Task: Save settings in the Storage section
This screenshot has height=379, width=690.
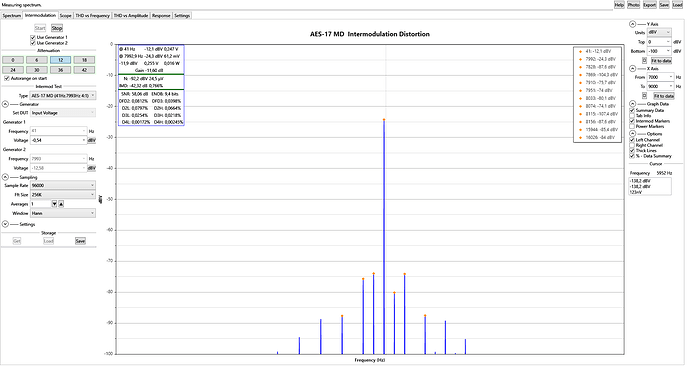Action: click(x=80, y=241)
